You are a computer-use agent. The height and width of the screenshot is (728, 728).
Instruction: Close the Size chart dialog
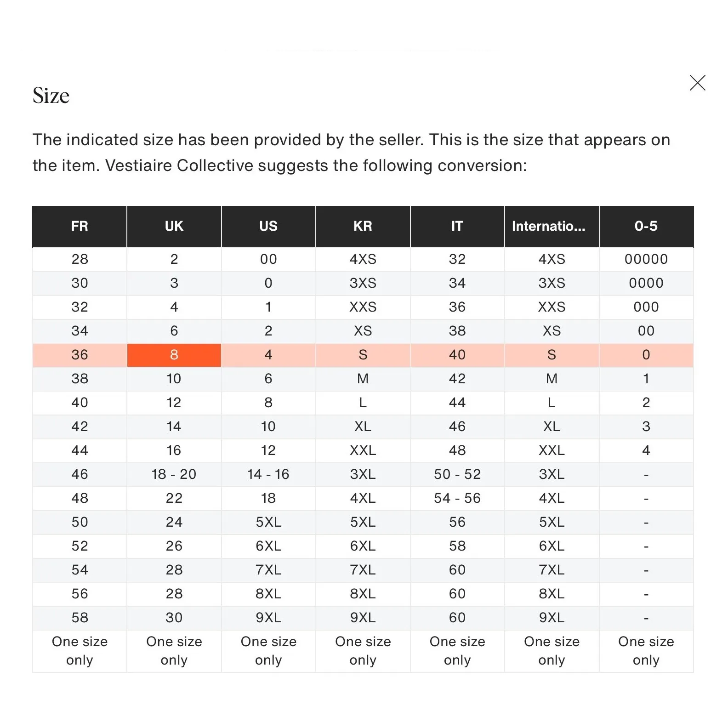pos(697,83)
